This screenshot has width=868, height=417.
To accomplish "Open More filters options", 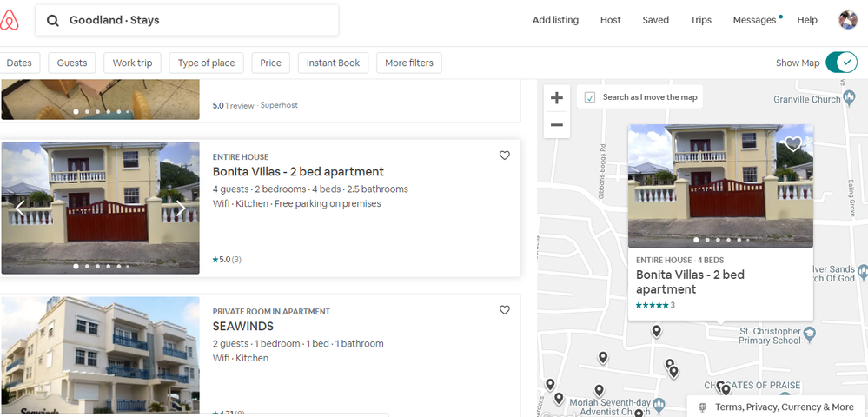I will tap(408, 63).
